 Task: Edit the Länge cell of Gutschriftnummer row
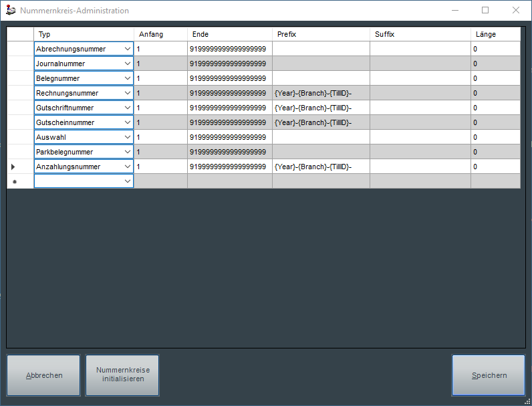click(495, 108)
